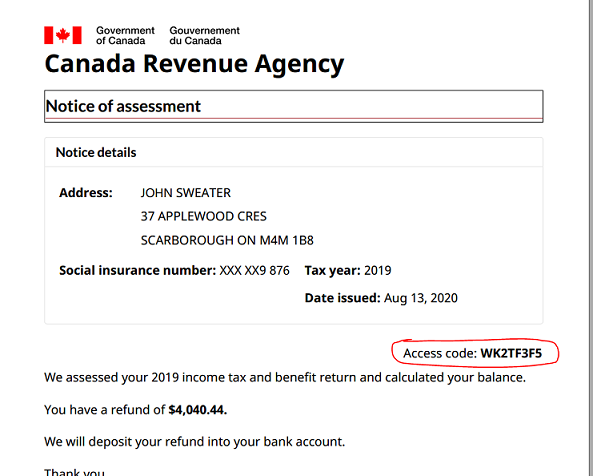
Task: Click the 37 APPLEWOOD CRES address line
Action: 203,216
